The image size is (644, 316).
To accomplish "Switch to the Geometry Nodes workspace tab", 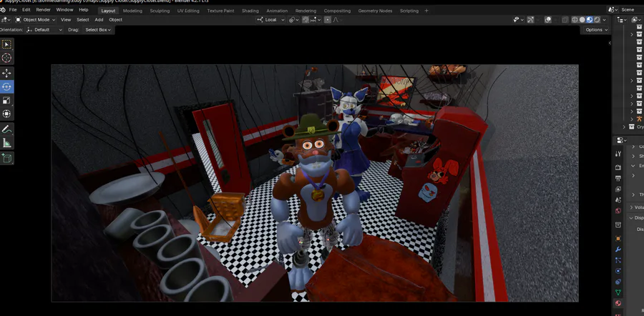I will [375, 11].
